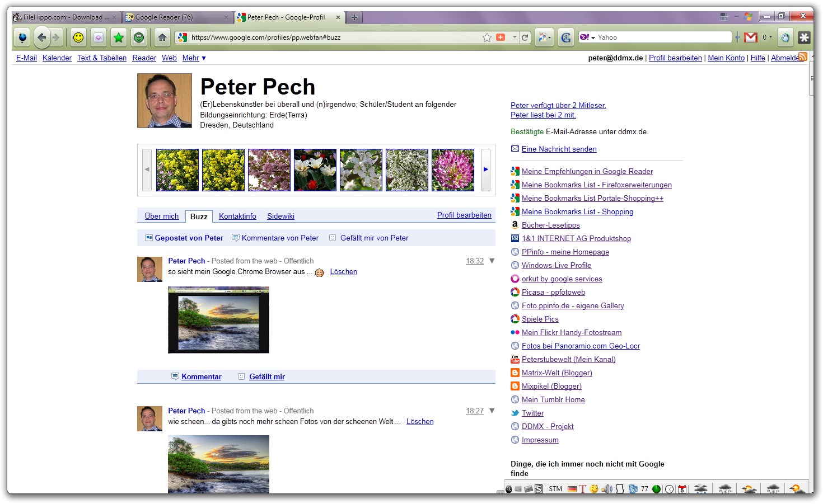Reload the page with the refresh icon
823x504 pixels.
[x=525, y=37]
